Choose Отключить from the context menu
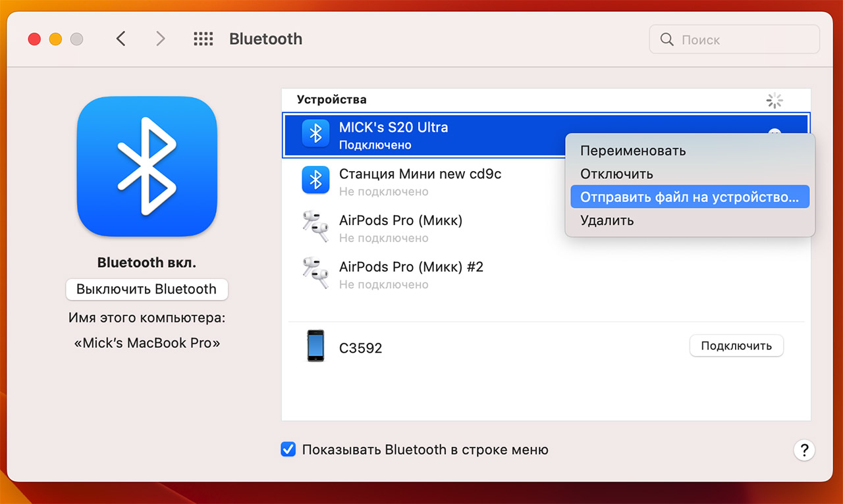 tap(616, 174)
